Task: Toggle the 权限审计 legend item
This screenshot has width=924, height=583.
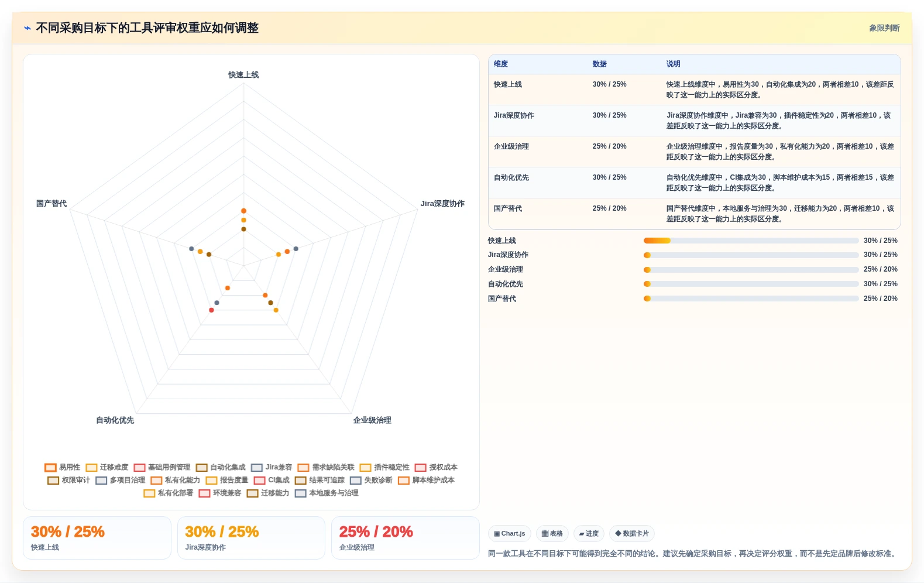Action: click(x=68, y=480)
